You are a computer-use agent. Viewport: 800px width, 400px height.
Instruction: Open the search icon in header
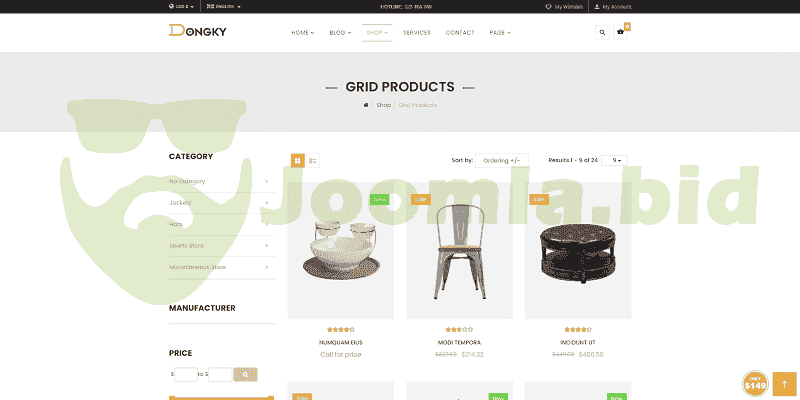pos(602,33)
